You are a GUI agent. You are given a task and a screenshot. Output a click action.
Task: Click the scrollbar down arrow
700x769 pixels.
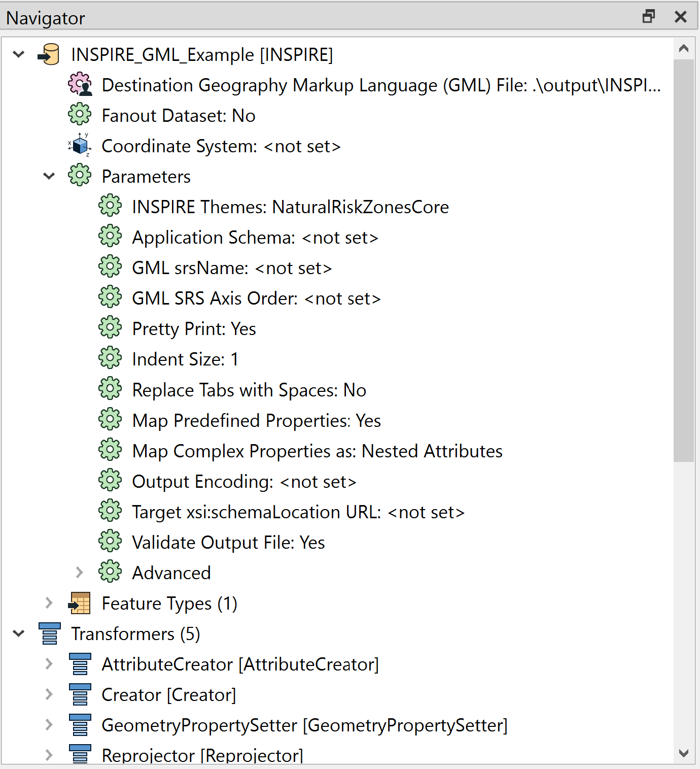(683, 753)
